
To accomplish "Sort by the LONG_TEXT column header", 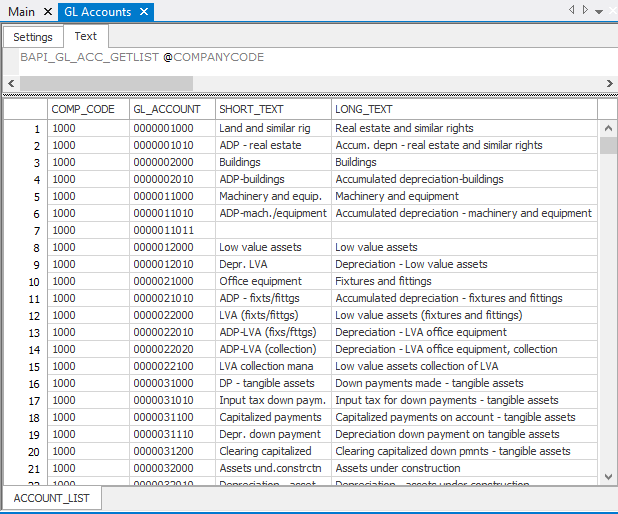I will coord(464,109).
